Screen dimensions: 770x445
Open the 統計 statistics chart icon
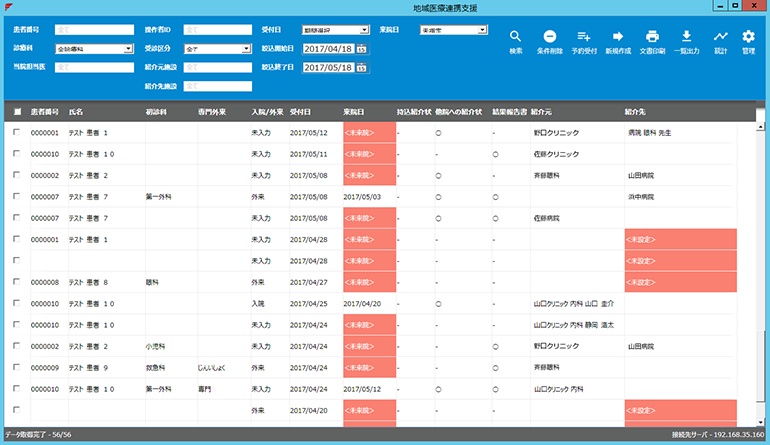tap(720, 42)
